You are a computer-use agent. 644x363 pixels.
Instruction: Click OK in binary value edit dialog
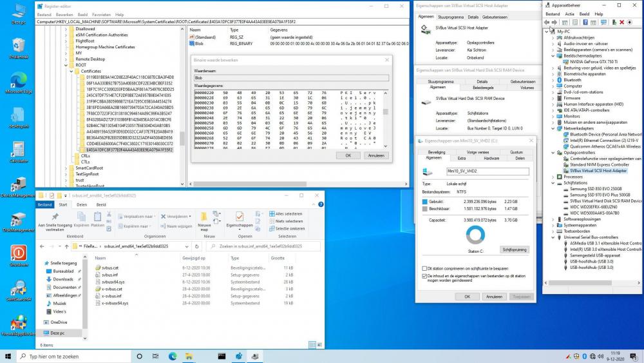pos(348,155)
